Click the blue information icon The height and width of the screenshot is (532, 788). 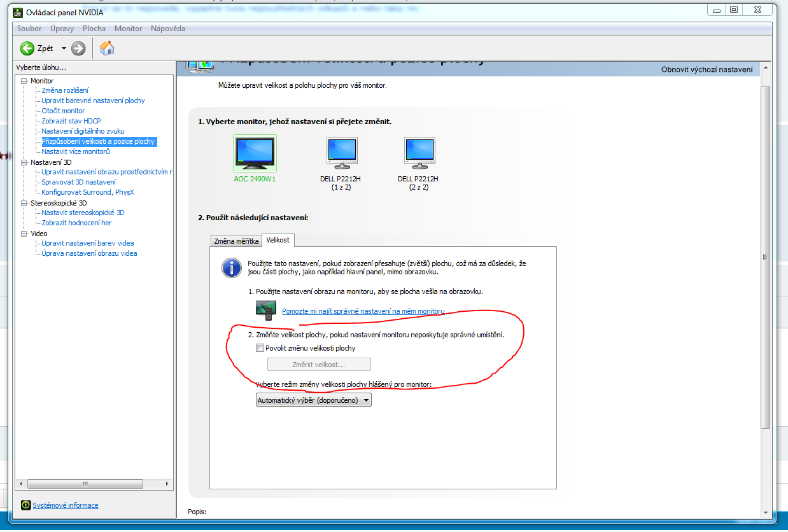pyautogui.click(x=232, y=268)
